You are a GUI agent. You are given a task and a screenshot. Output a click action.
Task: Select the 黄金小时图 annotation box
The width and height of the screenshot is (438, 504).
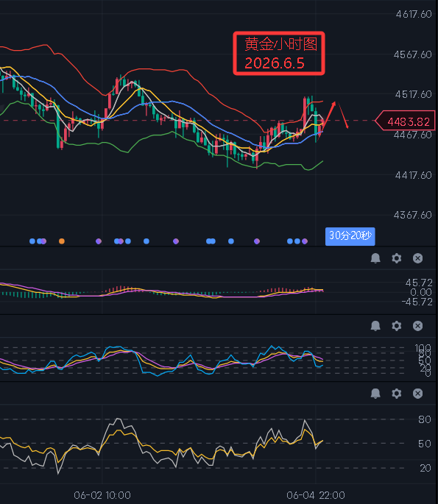tap(279, 54)
